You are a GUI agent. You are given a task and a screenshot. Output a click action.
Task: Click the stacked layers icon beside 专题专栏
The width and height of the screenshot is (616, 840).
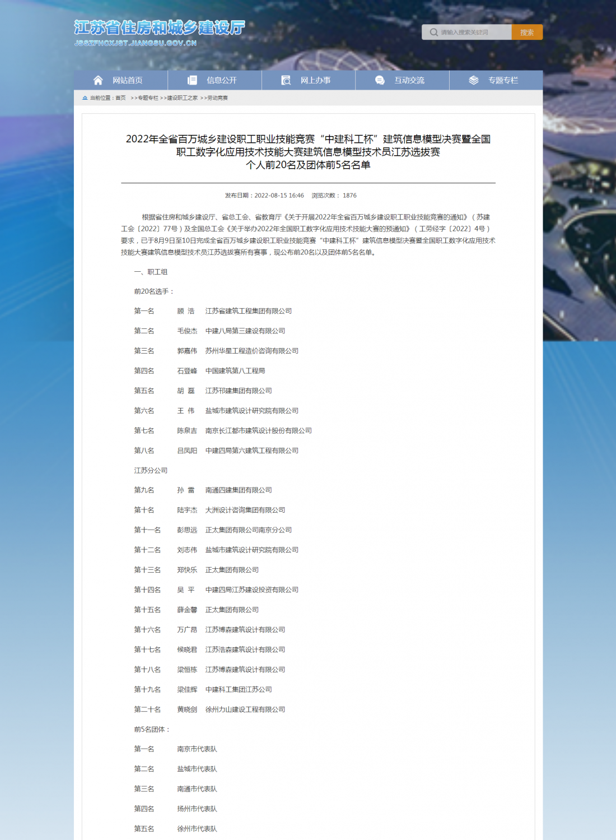(x=474, y=80)
